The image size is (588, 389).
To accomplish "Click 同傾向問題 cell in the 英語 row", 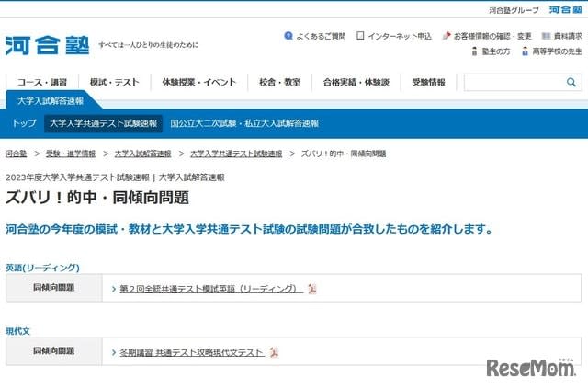I will 54,288.
